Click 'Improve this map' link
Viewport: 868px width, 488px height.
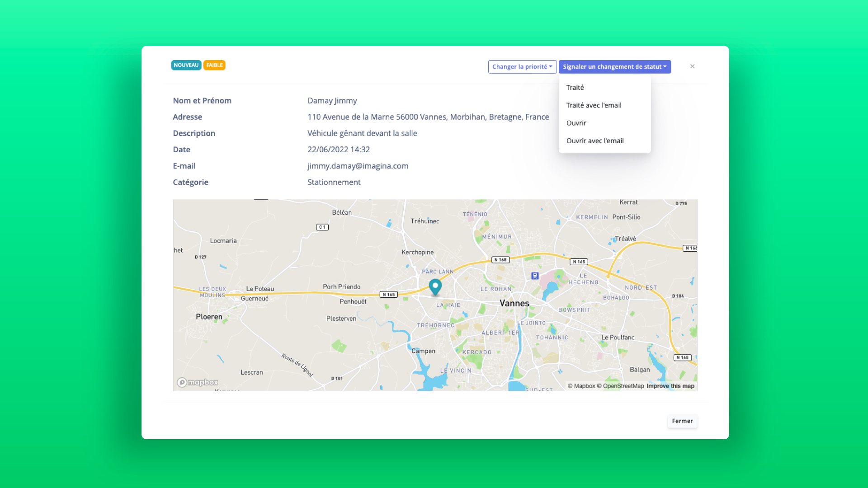(x=670, y=386)
